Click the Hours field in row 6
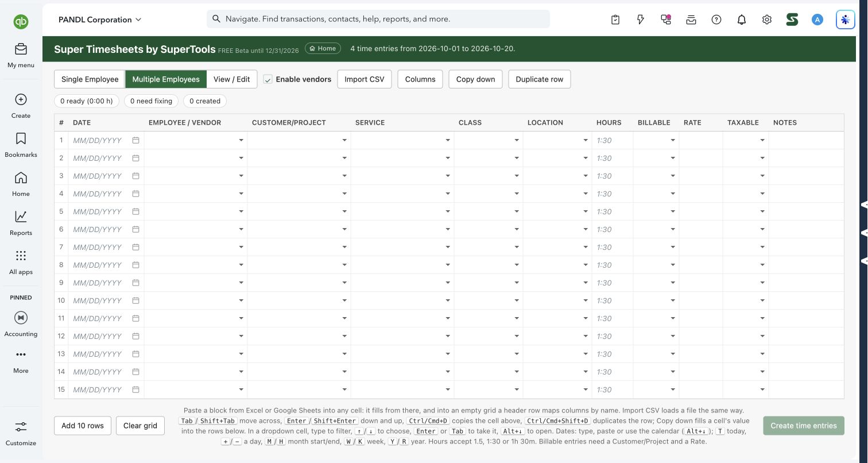868x463 pixels. pos(613,229)
